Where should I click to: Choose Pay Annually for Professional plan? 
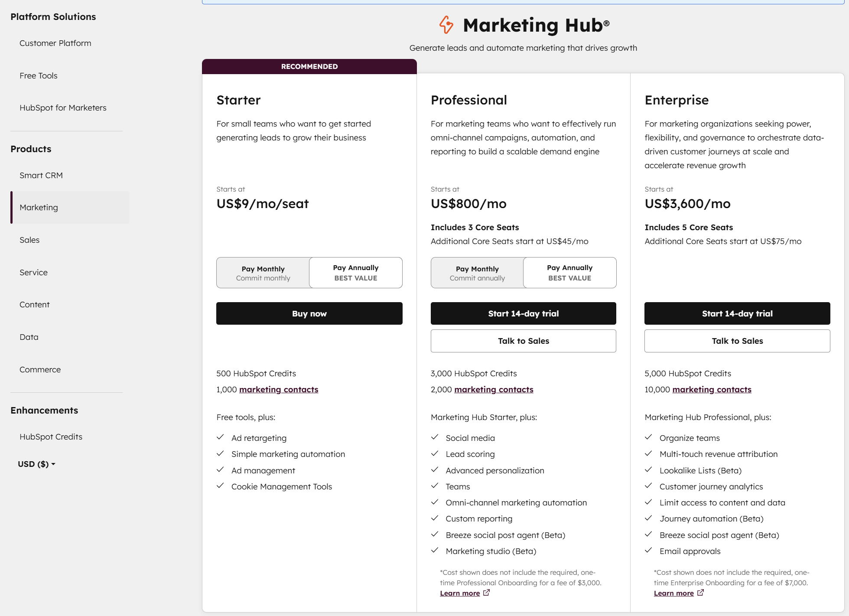[x=569, y=273]
